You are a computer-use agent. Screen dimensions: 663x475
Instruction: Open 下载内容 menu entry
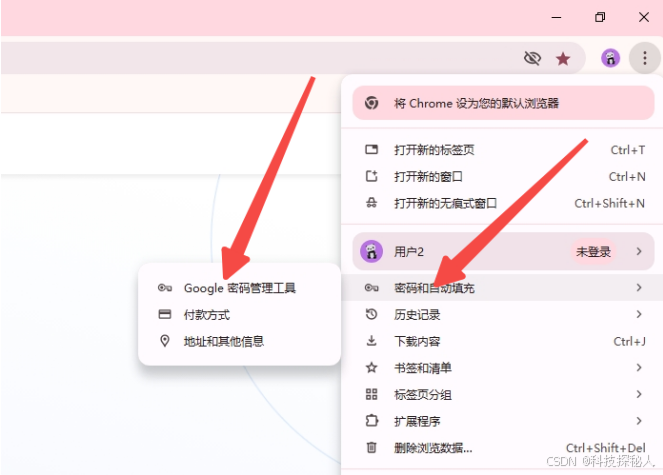(501, 341)
